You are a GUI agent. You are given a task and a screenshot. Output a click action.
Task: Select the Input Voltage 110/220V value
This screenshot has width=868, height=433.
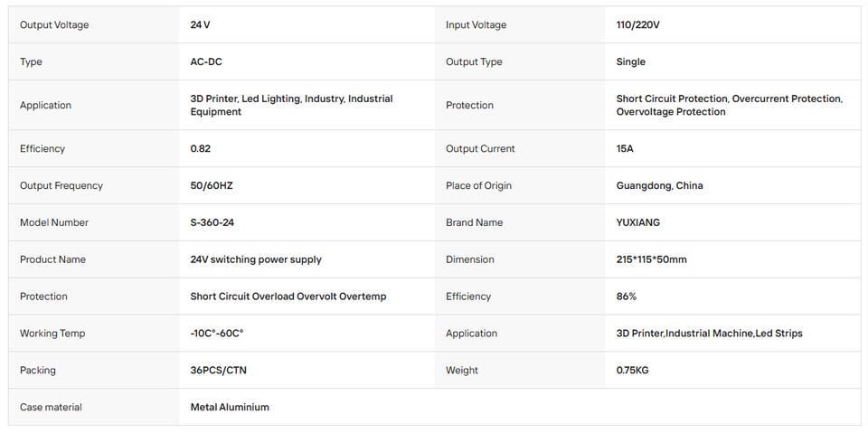tap(637, 25)
